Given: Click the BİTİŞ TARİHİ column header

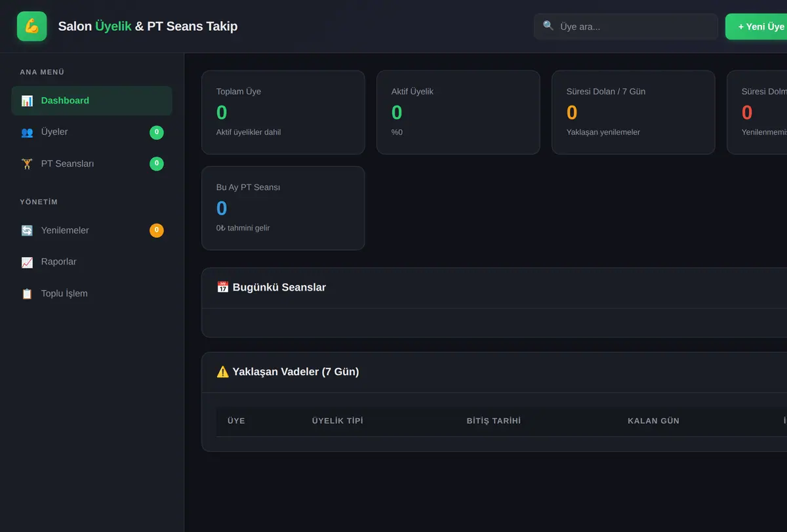Looking at the screenshot, I should tap(494, 420).
